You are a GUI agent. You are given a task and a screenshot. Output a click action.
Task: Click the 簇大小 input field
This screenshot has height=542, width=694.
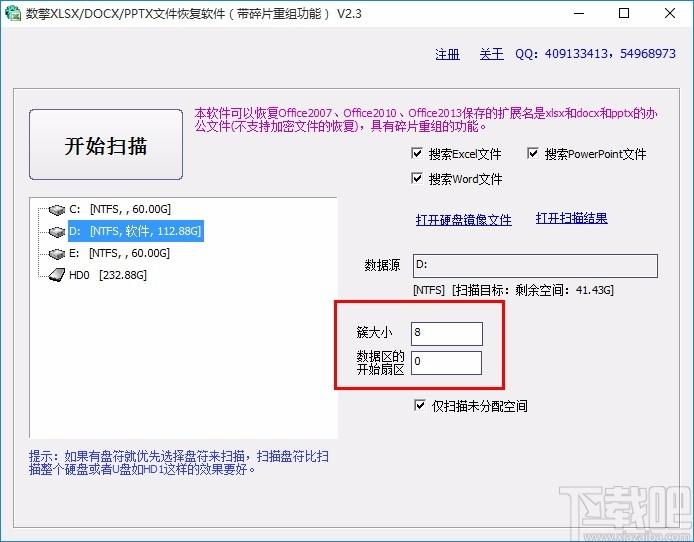pyautogui.click(x=447, y=334)
